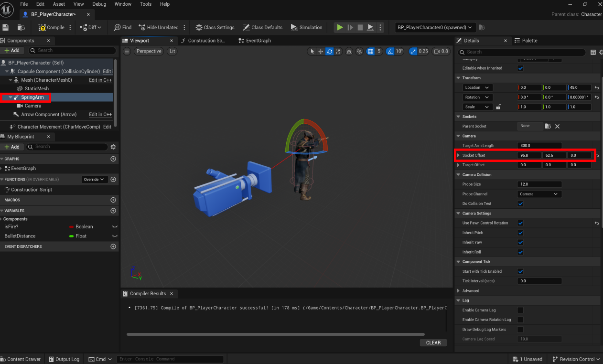Open the Asset menu
The width and height of the screenshot is (603, 364).
59,4
